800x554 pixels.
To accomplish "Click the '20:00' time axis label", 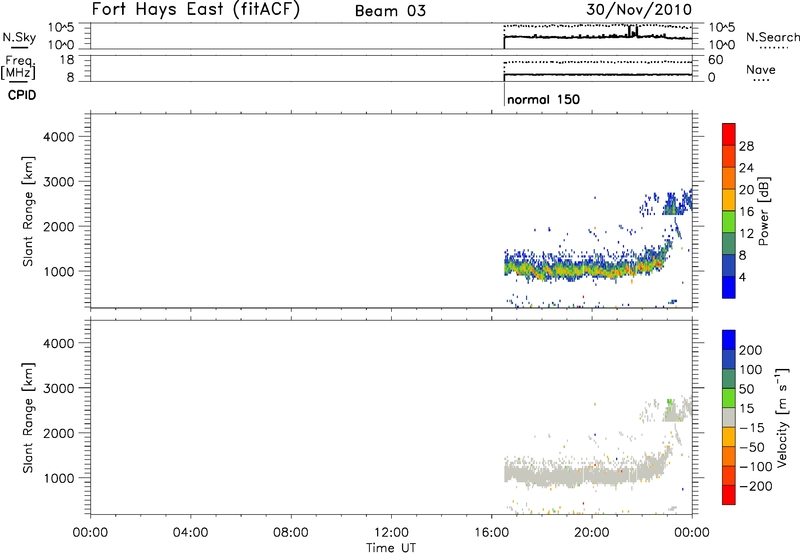I will [592, 533].
